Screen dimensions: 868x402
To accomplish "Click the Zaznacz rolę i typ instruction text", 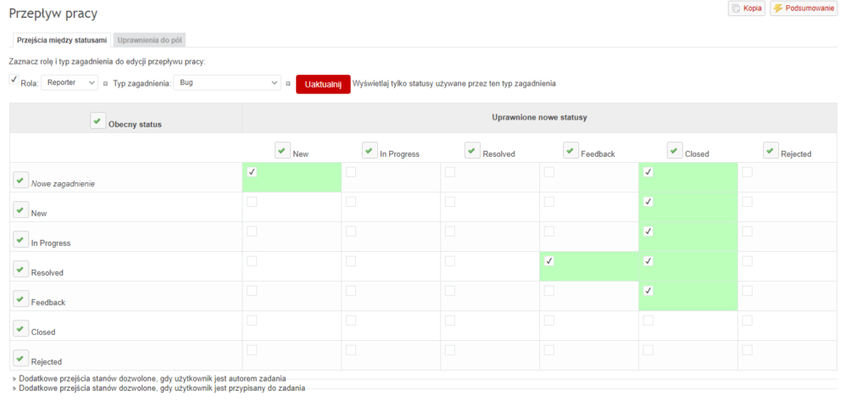I will pos(108,61).
